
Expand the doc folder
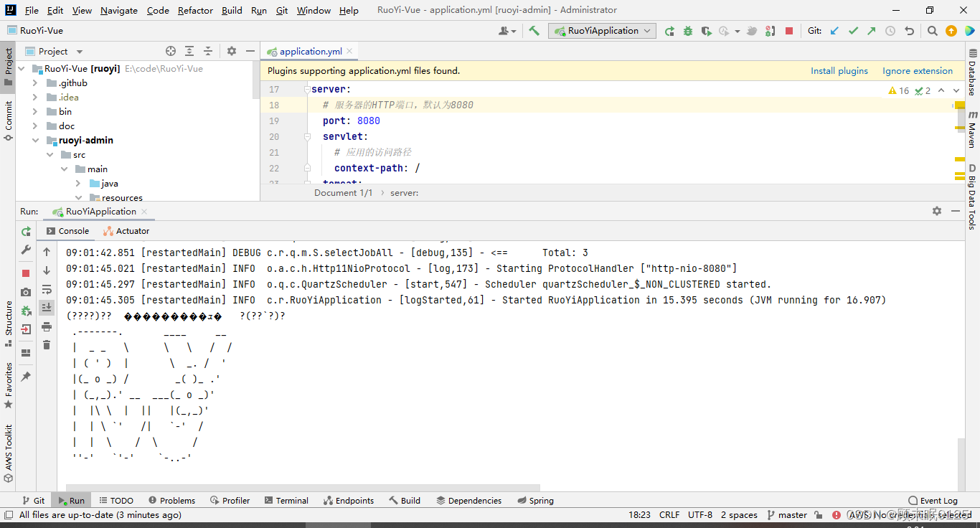coord(35,126)
